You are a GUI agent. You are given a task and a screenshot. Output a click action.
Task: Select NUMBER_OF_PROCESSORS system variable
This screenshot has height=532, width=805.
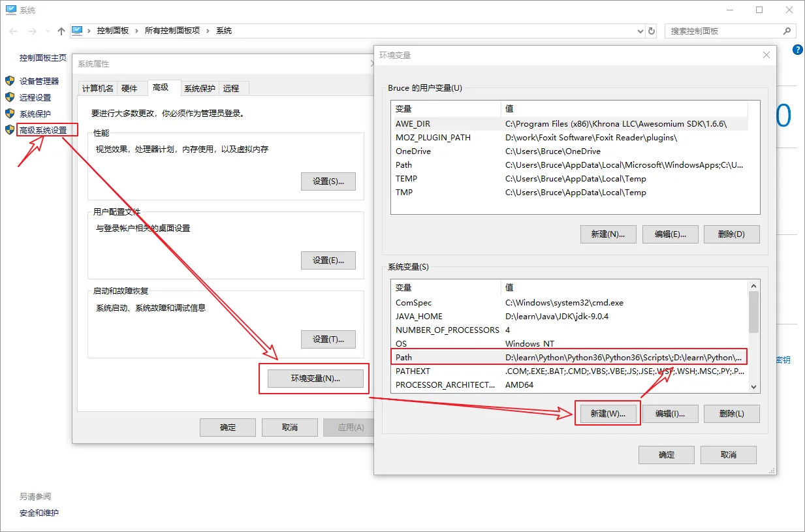(569, 330)
